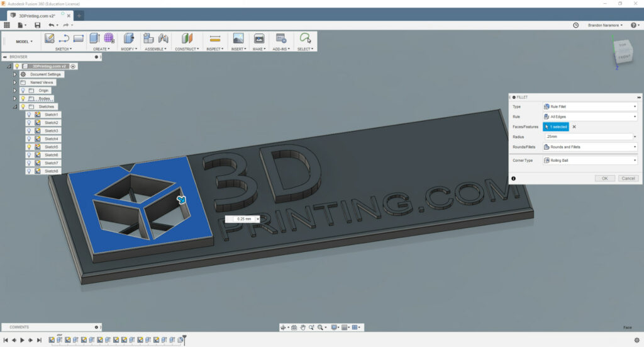Select the Joint assemble tool

coord(163,38)
